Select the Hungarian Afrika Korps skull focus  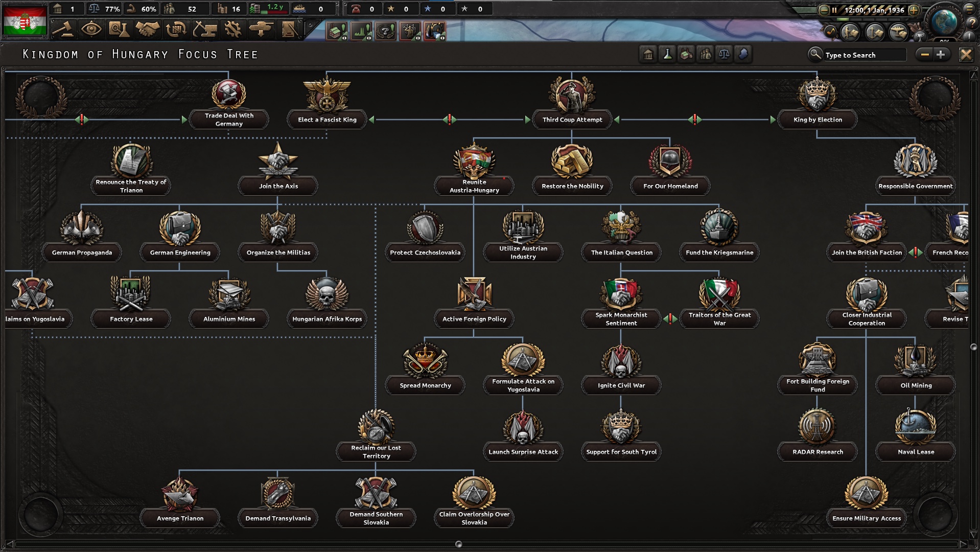point(327,295)
